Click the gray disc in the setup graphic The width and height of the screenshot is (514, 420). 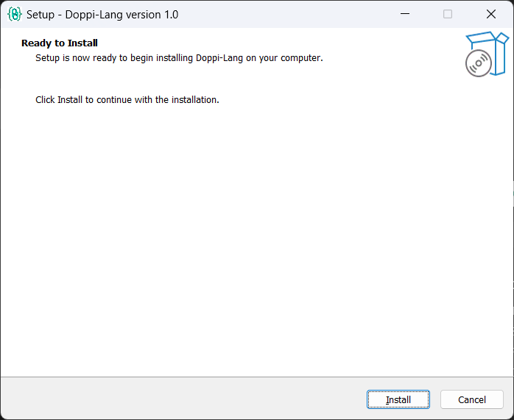point(478,63)
